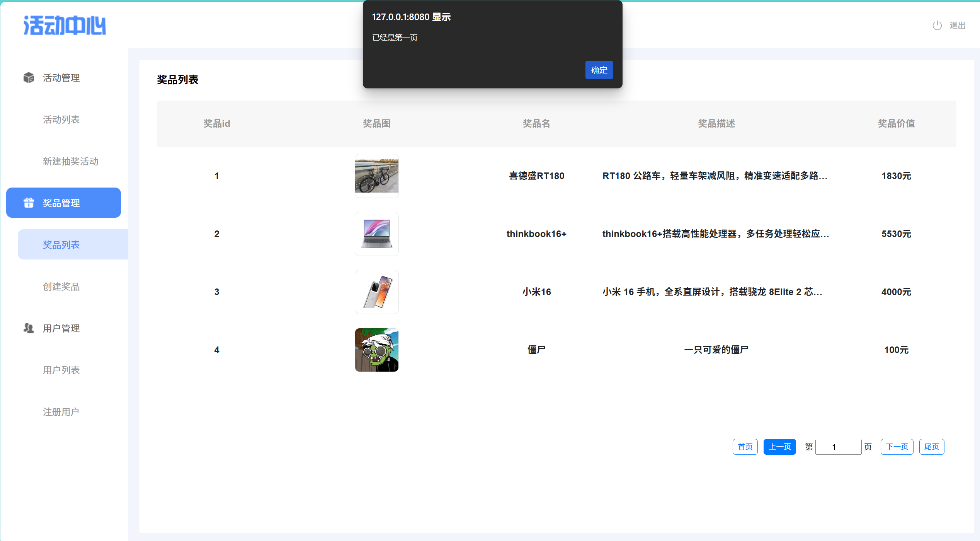The height and width of the screenshot is (541, 980).
Task: Click the 活动中心 logo
Action: pyautogui.click(x=65, y=26)
